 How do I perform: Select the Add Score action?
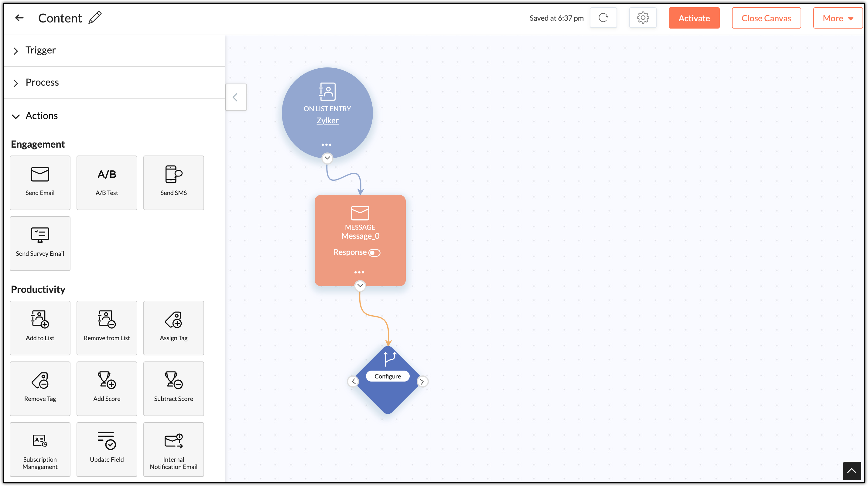[107, 388]
